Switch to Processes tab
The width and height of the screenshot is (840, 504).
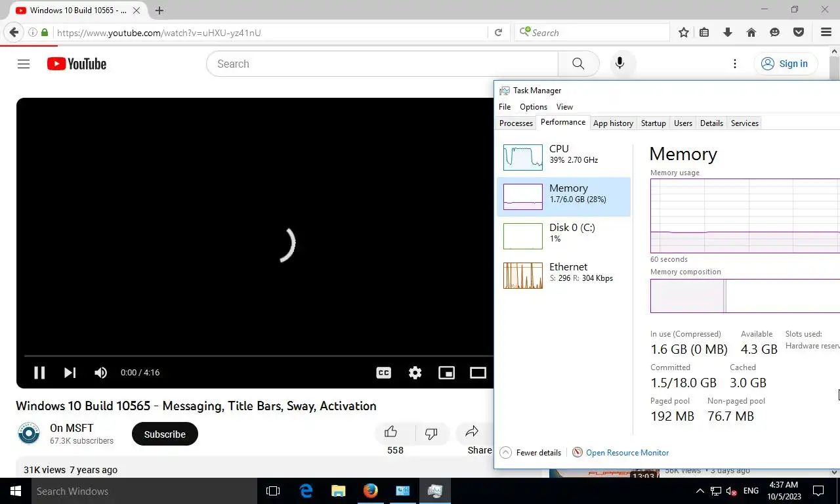click(516, 123)
